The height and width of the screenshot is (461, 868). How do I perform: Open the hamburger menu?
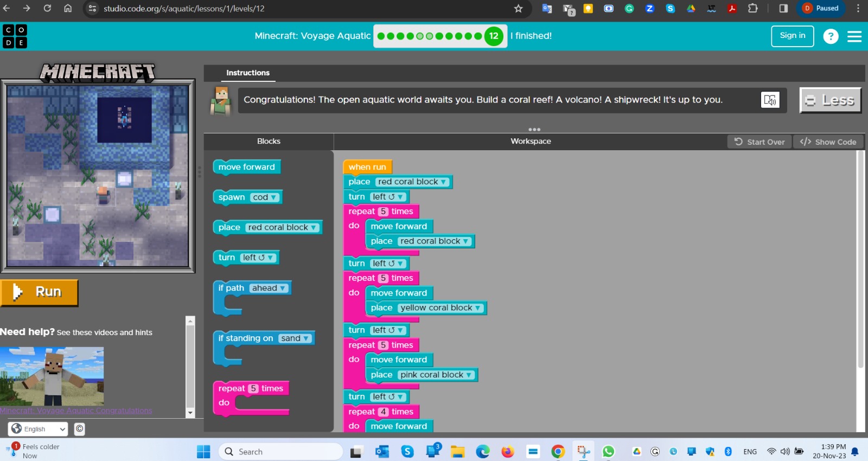pos(854,36)
